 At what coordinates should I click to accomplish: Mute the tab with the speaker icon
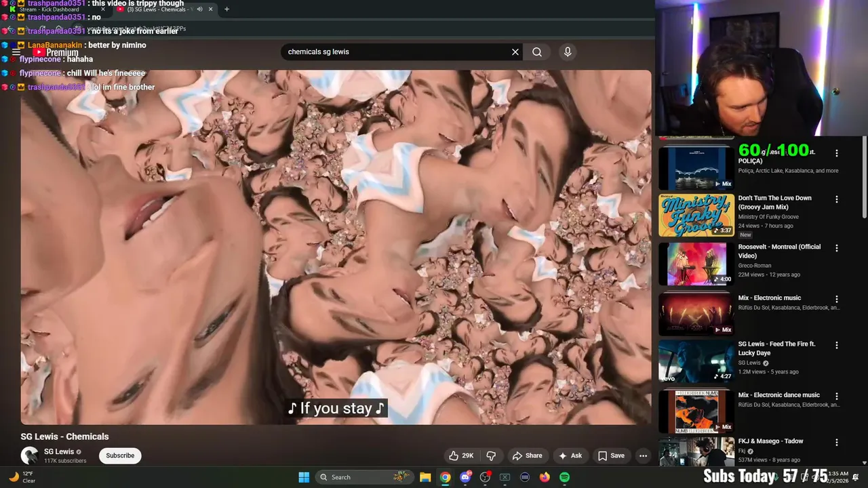pos(199,9)
